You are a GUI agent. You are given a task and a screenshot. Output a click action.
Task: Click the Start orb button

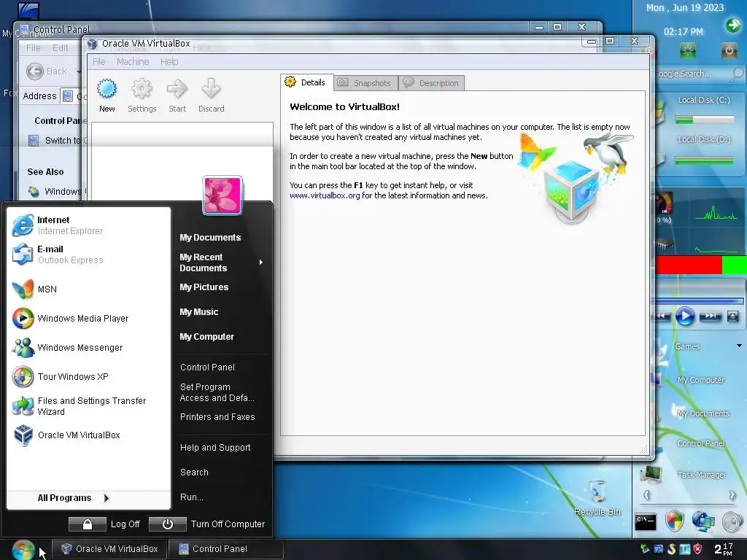[x=23, y=550]
